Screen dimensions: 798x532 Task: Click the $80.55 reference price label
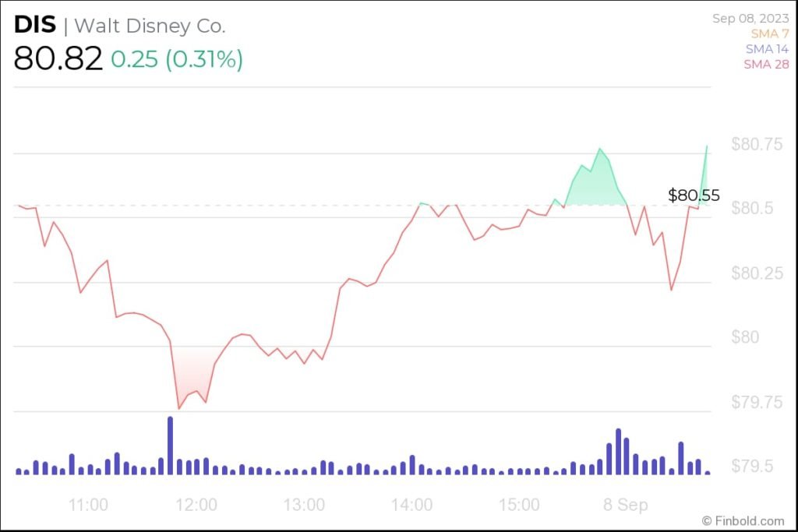pyautogui.click(x=694, y=196)
